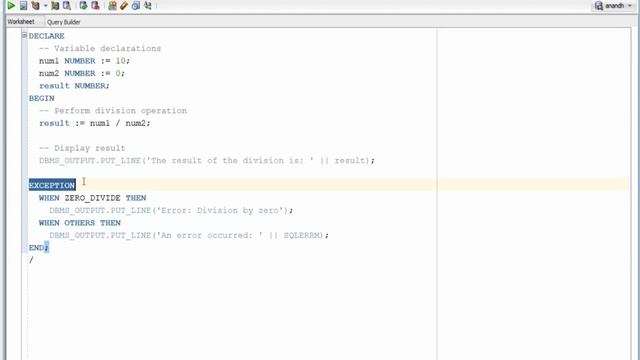
Task: Click the '-- Perform division operation' comment
Action: pyautogui.click(x=113, y=111)
